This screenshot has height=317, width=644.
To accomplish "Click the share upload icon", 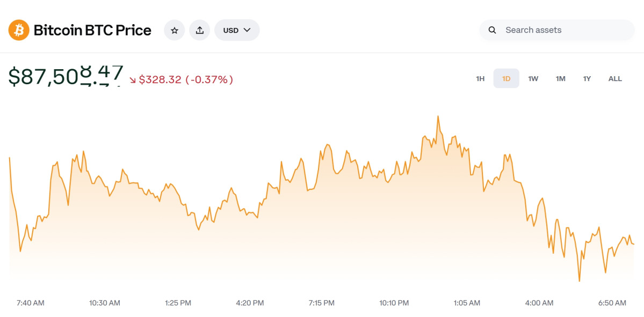I will [x=199, y=30].
